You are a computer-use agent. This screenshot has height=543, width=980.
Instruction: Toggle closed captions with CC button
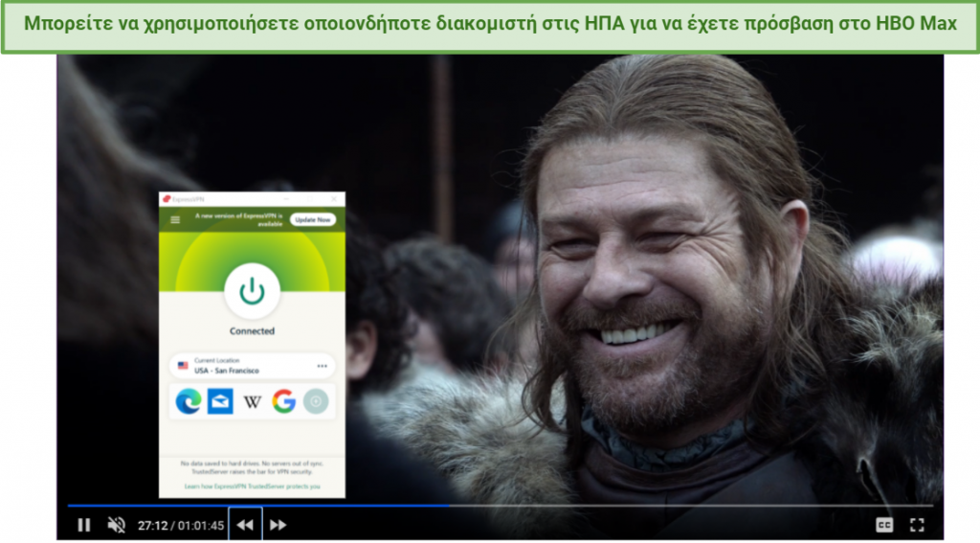(883, 525)
